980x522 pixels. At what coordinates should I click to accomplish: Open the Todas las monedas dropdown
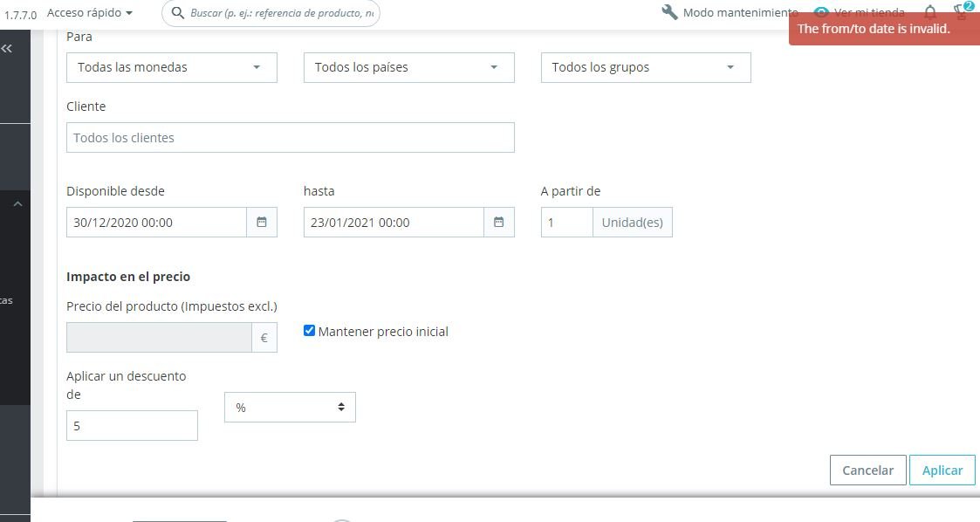172,67
